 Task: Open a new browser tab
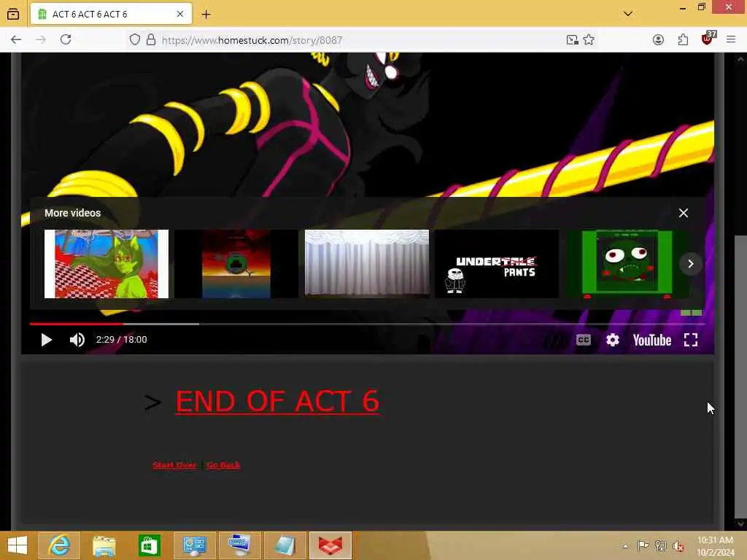(x=206, y=15)
